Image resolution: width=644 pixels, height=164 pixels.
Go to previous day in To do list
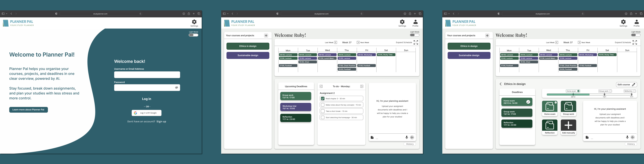coord(321,86)
